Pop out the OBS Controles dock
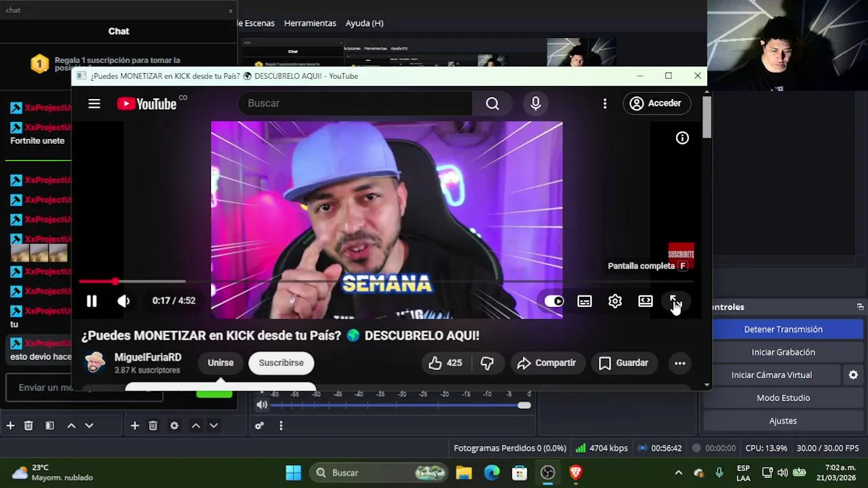868x488 pixels. tap(860, 307)
